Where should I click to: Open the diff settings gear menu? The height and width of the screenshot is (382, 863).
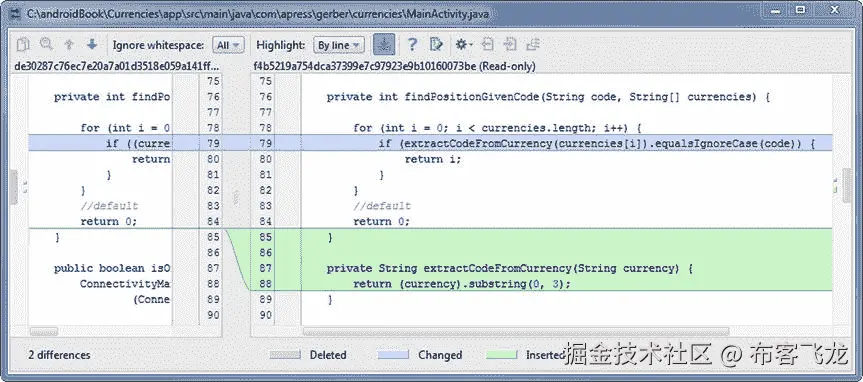coord(463,45)
